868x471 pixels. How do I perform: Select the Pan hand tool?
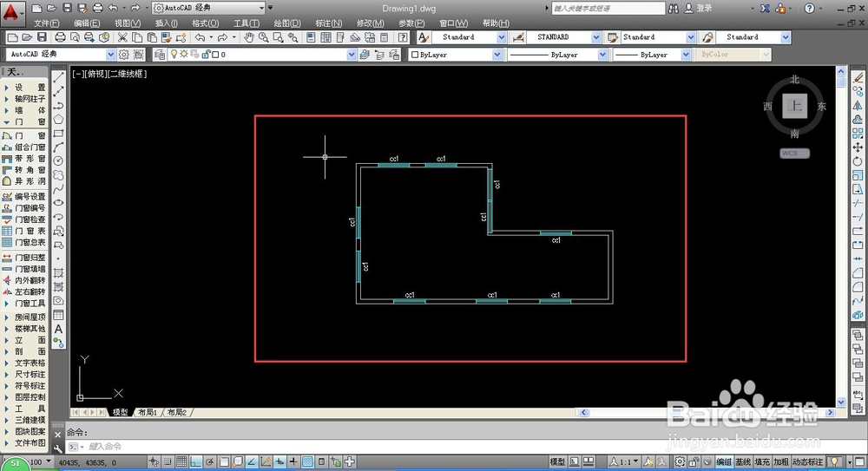tap(249, 37)
